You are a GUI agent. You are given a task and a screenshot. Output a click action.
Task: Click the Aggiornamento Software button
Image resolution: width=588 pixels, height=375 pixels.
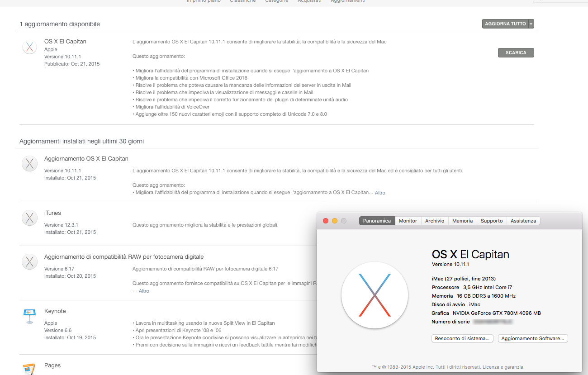(533, 338)
